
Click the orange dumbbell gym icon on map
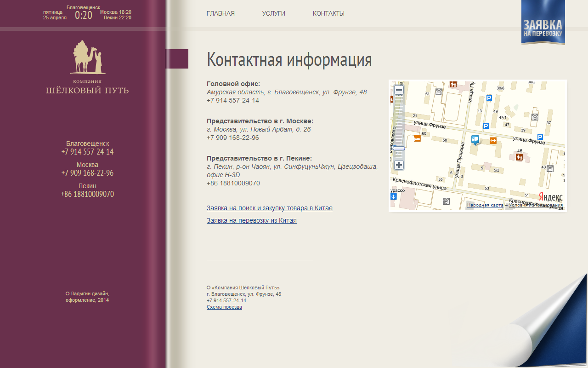493,140
